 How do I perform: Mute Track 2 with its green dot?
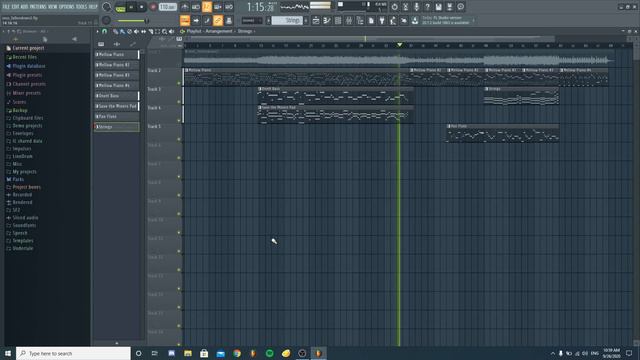click(x=179, y=83)
